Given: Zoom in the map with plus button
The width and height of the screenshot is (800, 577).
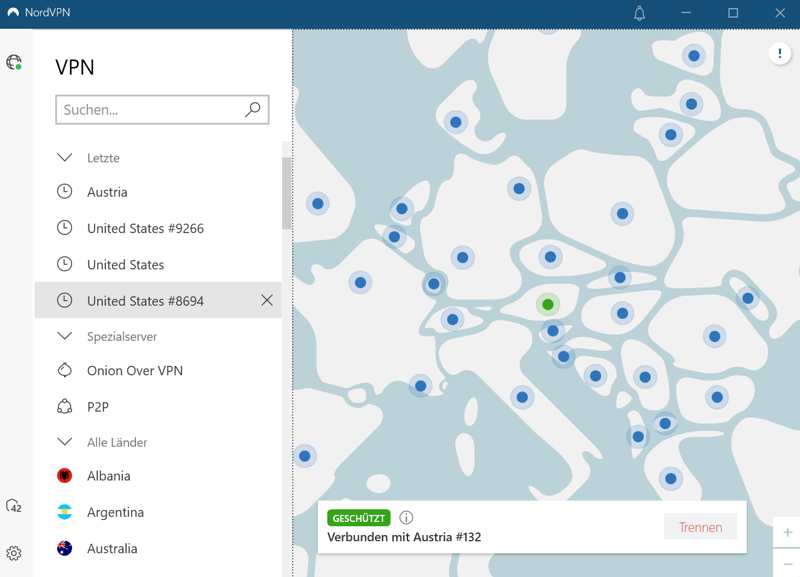Looking at the screenshot, I should (787, 532).
